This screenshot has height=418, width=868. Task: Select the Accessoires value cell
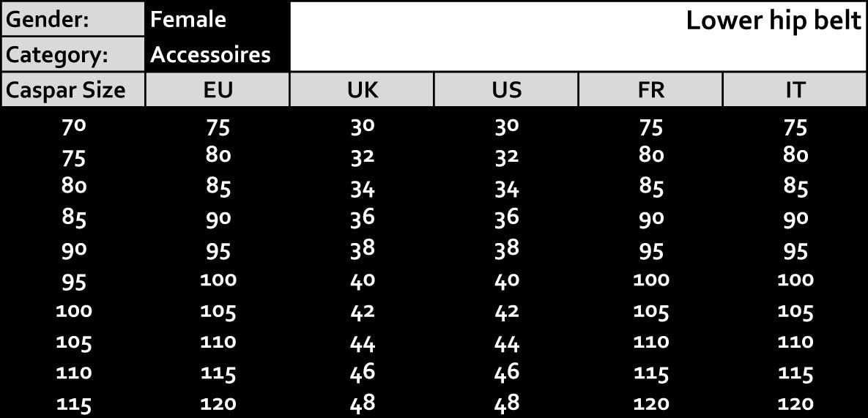[x=210, y=54]
